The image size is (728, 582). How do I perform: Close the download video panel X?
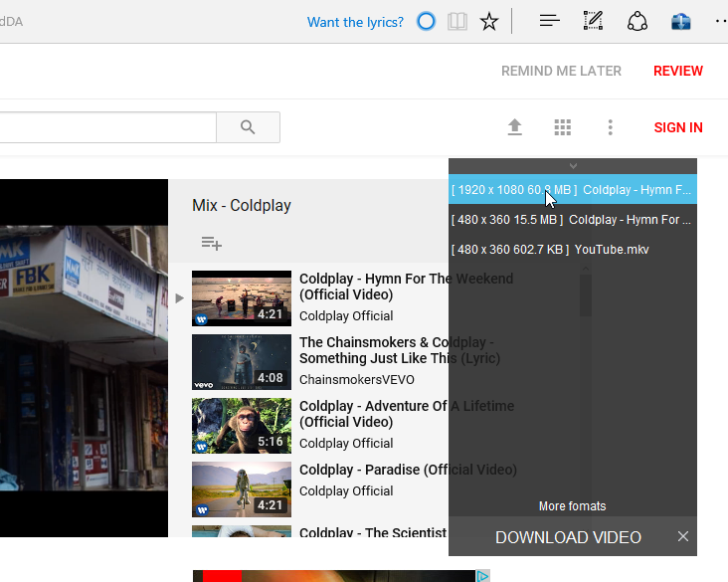683,536
